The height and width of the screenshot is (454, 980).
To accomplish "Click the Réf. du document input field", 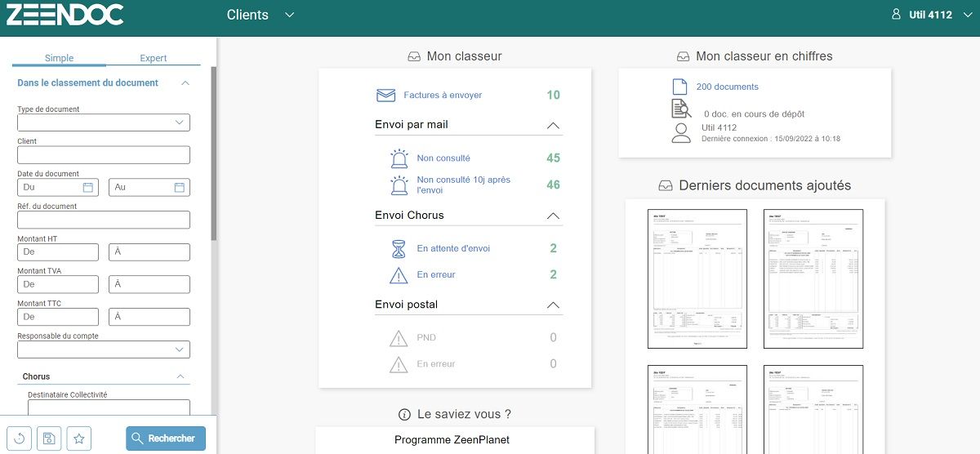I will pyautogui.click(x=104, y=220).
